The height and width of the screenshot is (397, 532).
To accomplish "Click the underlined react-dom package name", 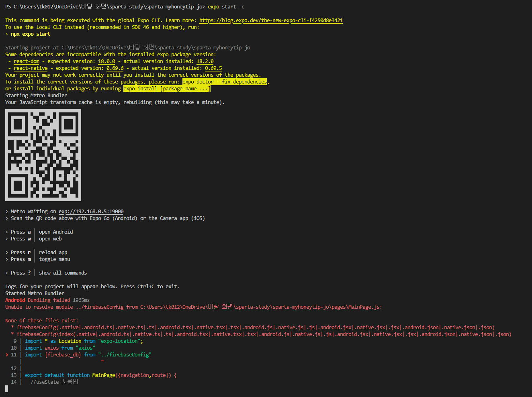I will click(27, 61).
